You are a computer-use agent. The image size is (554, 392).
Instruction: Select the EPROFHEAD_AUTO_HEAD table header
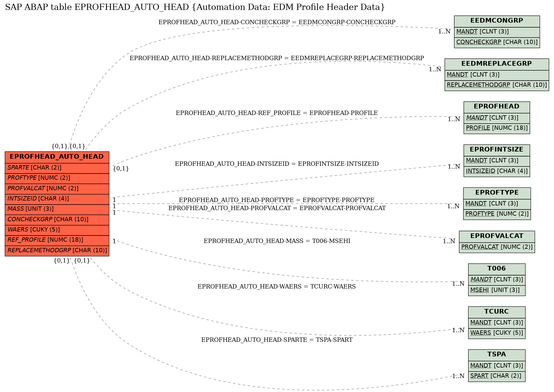pyautogui.click(x=57, y=157)
